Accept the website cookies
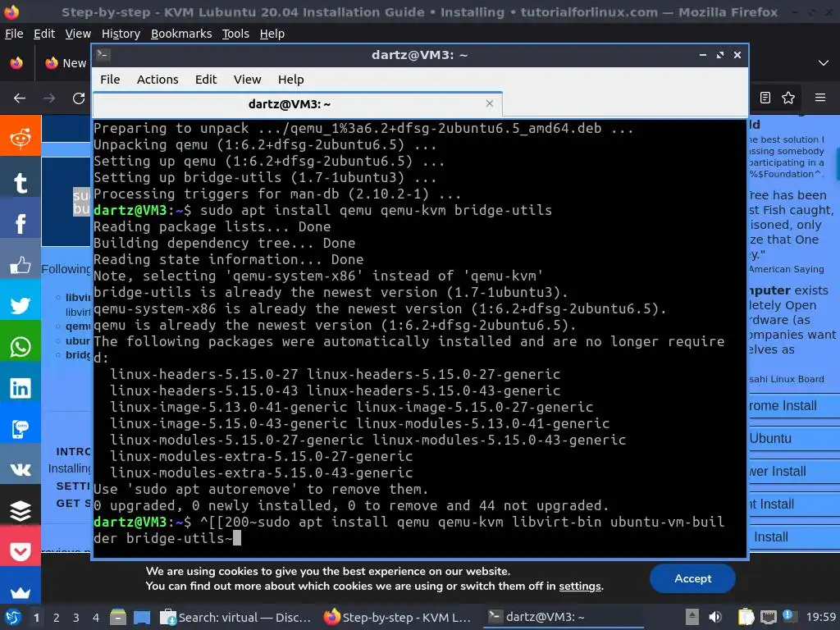840x630 pixels. tap(692, 578)
